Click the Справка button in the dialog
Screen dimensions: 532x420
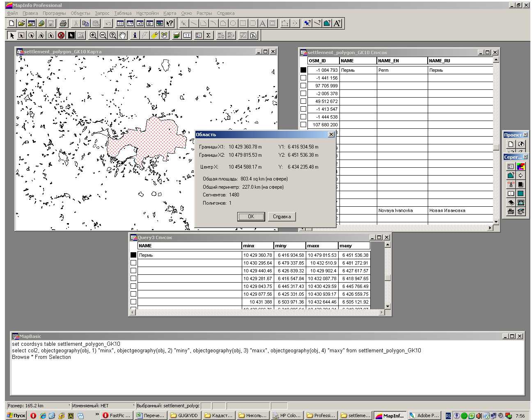coord(282,217)
